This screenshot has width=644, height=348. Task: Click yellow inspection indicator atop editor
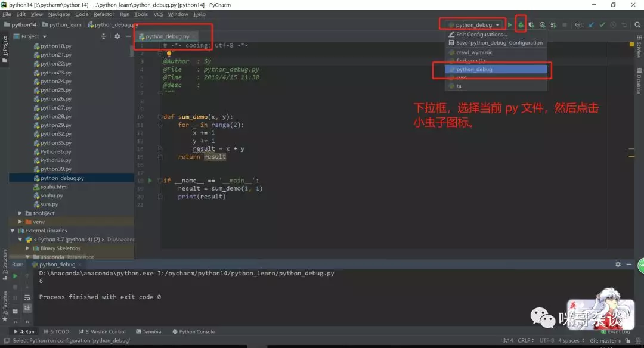pyautogui.click(x=631, y=44)
